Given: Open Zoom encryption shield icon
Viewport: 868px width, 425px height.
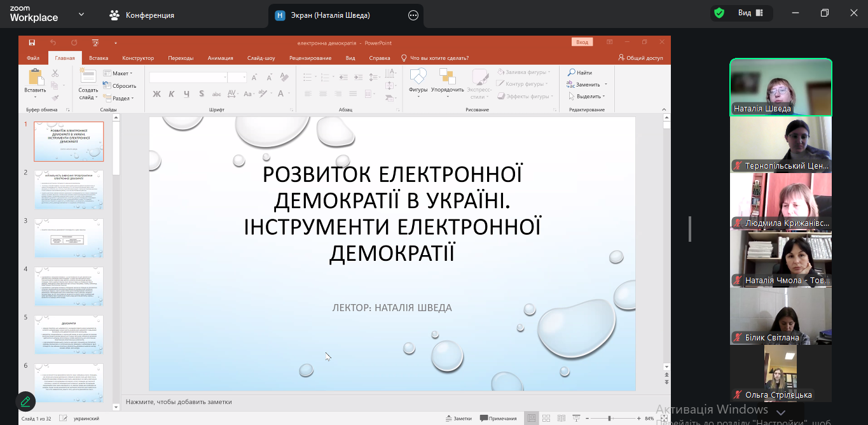Looking at the screenshot, I should 719,13.
